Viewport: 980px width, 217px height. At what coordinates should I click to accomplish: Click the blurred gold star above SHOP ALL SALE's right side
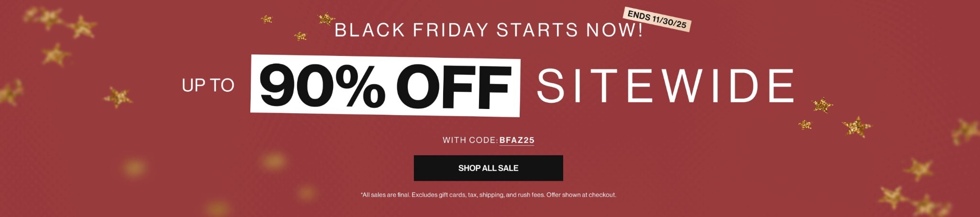point(919,168)
